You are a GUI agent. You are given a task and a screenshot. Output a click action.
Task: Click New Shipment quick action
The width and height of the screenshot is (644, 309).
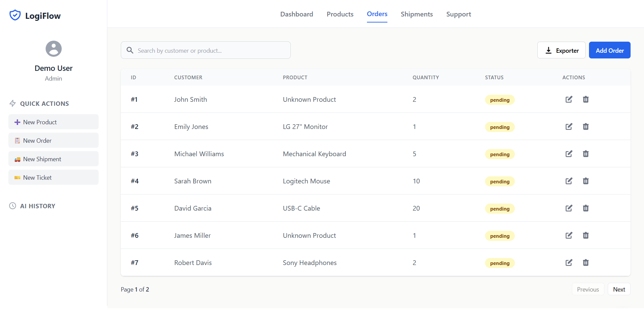click(x=54, y=159)
